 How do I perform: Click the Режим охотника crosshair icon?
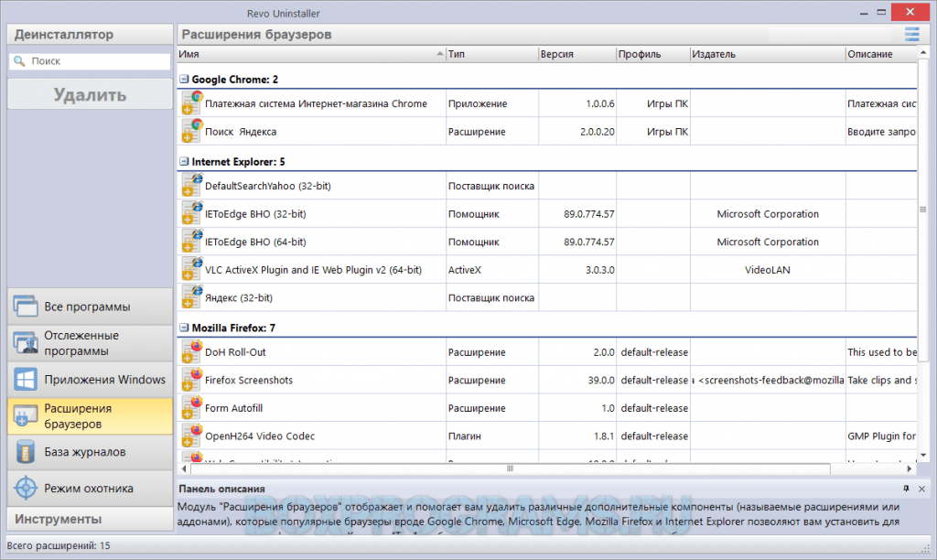pos(26,489)
